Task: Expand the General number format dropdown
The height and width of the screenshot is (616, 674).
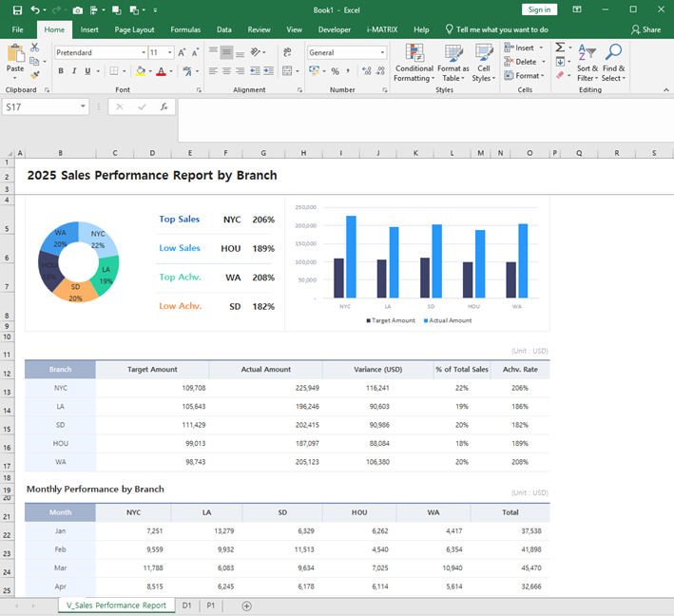Action: tap(382, 53)
